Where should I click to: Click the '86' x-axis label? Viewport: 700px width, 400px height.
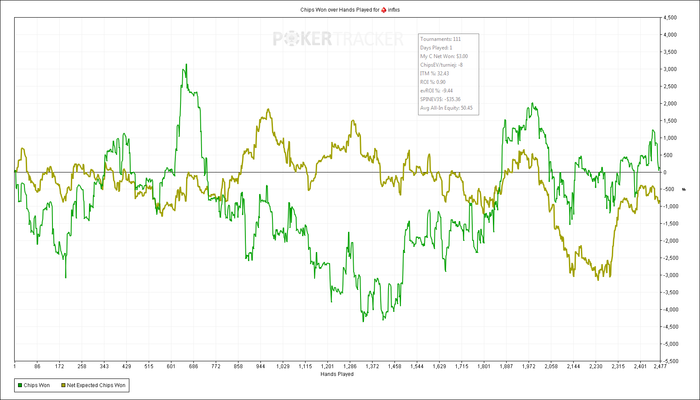point(37,367)
